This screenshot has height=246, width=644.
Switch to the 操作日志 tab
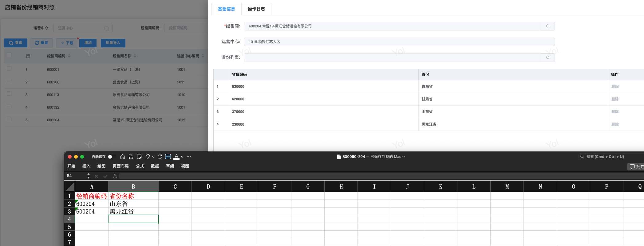pos(256,9)
